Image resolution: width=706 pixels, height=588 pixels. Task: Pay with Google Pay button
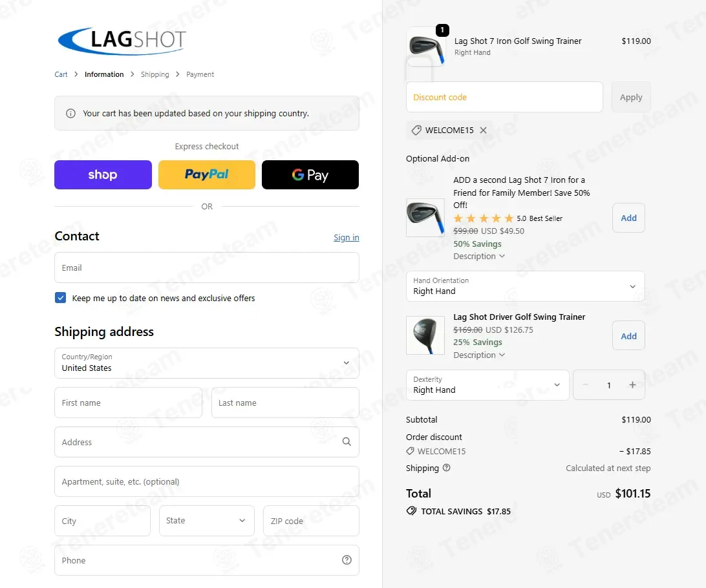[310, 174]
